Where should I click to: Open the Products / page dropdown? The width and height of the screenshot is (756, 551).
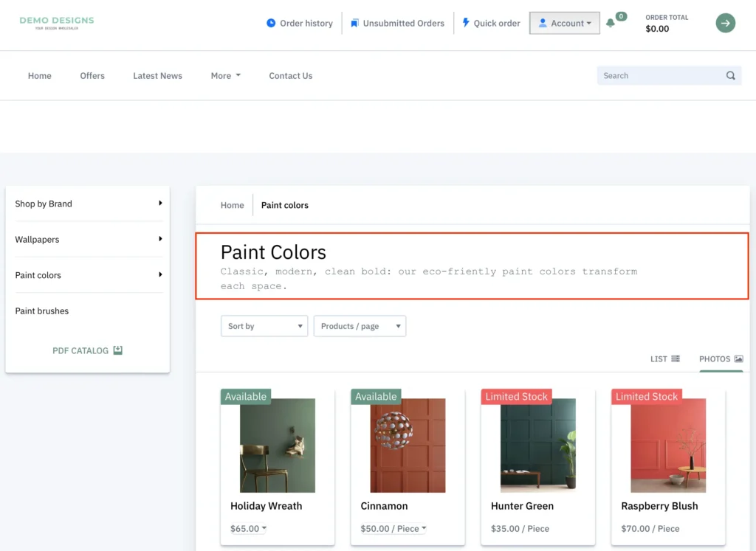coord(360,326)
